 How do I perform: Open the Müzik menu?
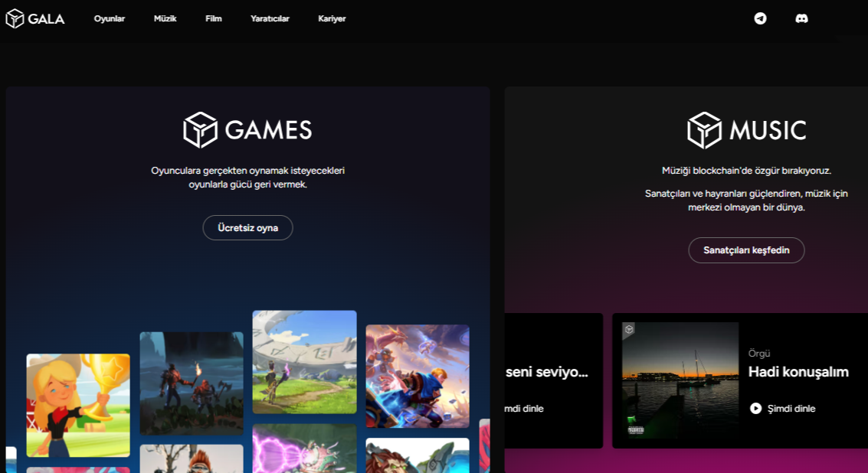coord(165,19)
